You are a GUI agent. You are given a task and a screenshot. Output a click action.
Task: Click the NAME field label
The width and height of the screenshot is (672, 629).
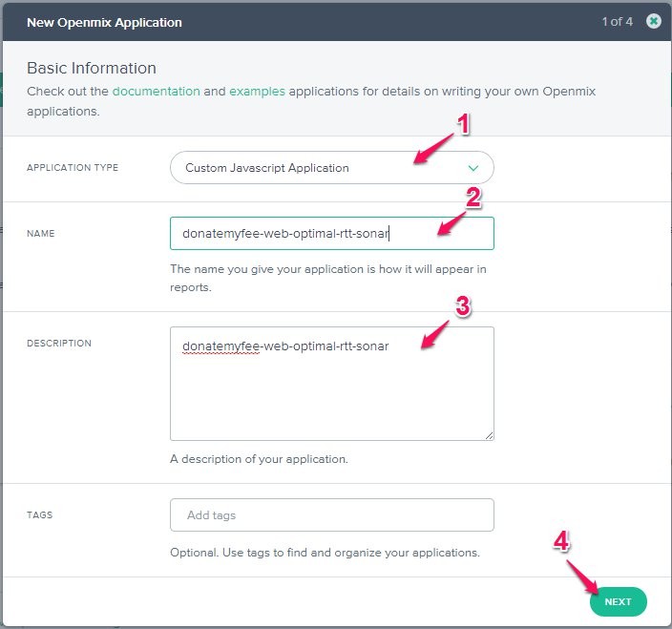tap(41, 233)
